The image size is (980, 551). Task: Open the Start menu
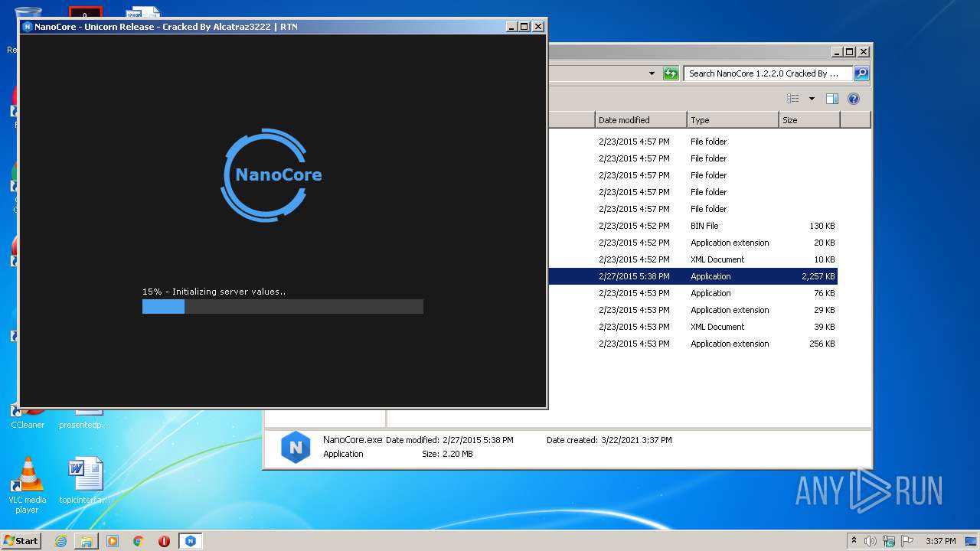pos(21,541)
